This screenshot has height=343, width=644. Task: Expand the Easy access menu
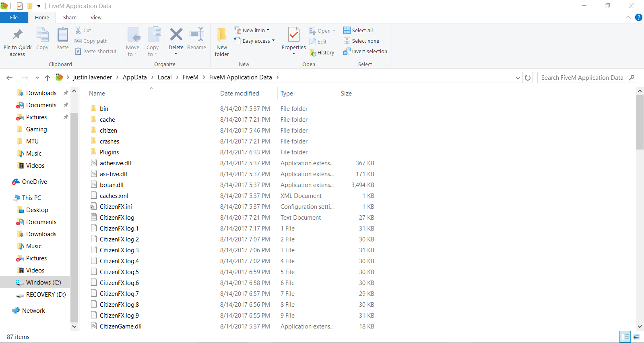click(254, 41)
